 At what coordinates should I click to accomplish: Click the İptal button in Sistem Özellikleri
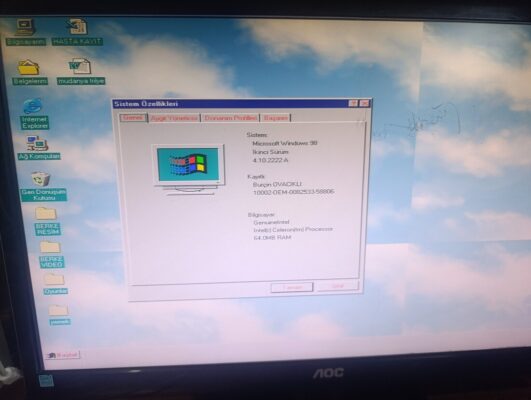[x=338, y=286]
